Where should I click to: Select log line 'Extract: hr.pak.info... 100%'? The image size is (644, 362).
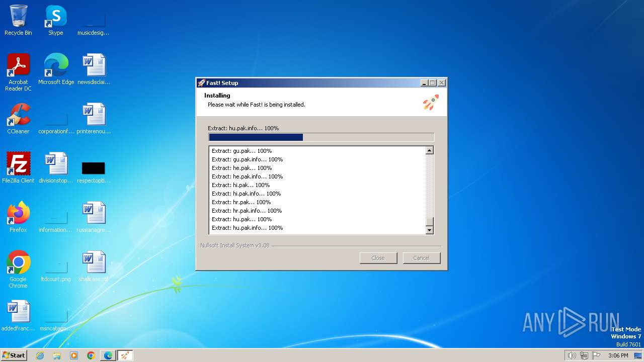point(247,211)
